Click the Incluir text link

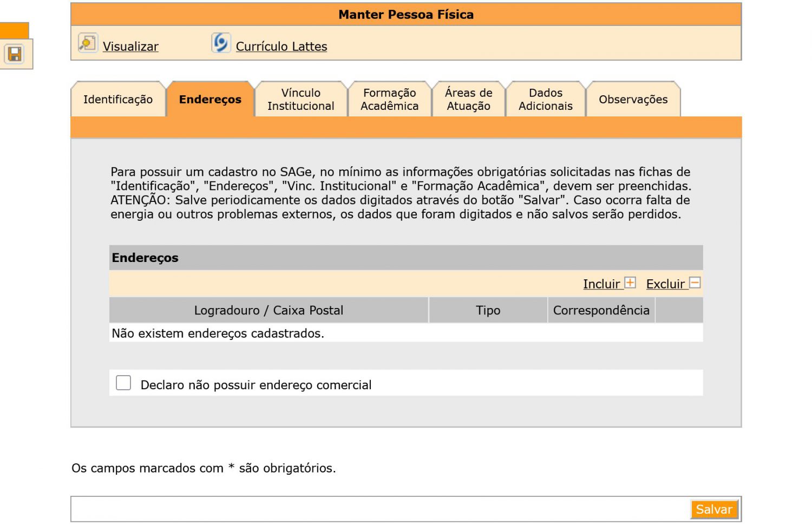click(x=601, y=284)
